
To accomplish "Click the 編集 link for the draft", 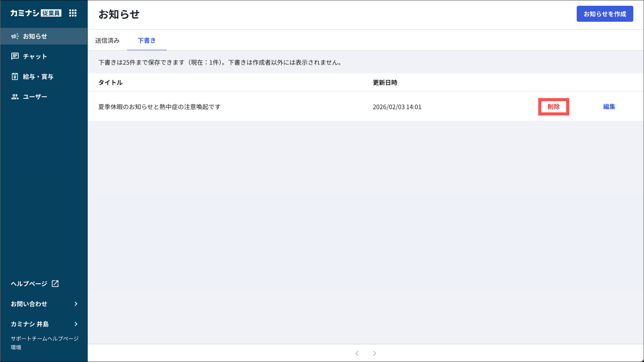I will [609, 107].
